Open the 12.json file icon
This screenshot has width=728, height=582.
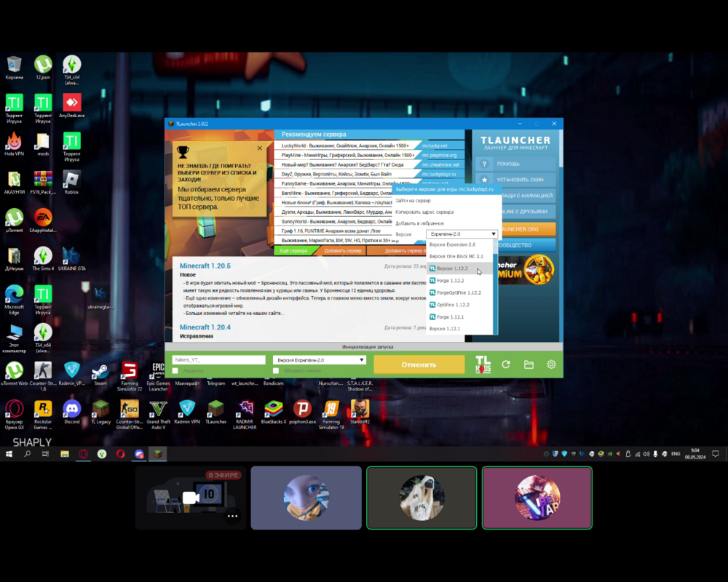tap(43, 68)
